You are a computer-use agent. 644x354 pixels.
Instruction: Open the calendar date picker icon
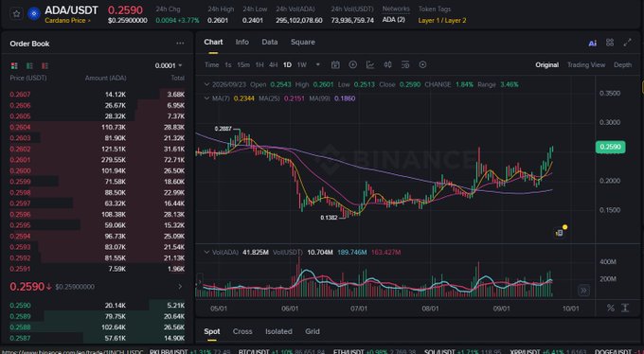335,65
